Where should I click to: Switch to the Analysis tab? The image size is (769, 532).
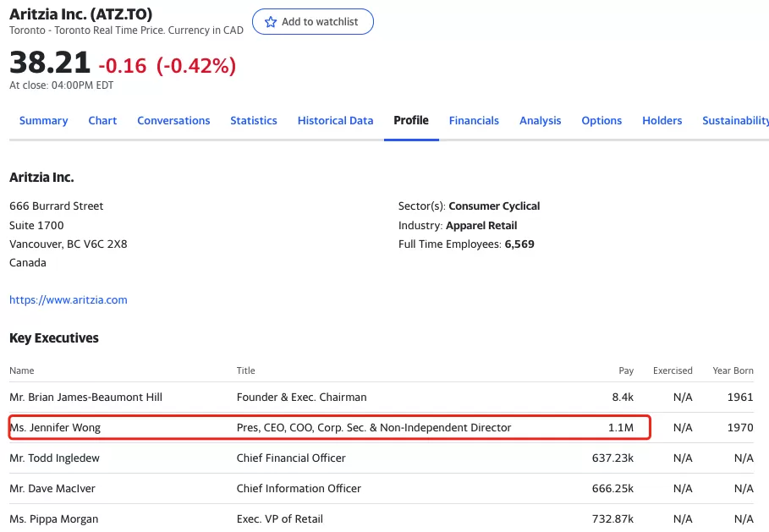pyautogui.click(x=540, y=121)
